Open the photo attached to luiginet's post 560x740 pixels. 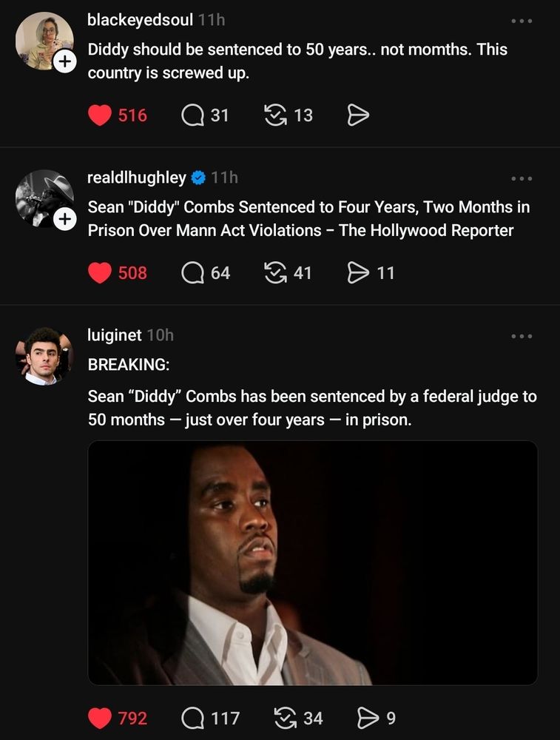tap(313, 562)
